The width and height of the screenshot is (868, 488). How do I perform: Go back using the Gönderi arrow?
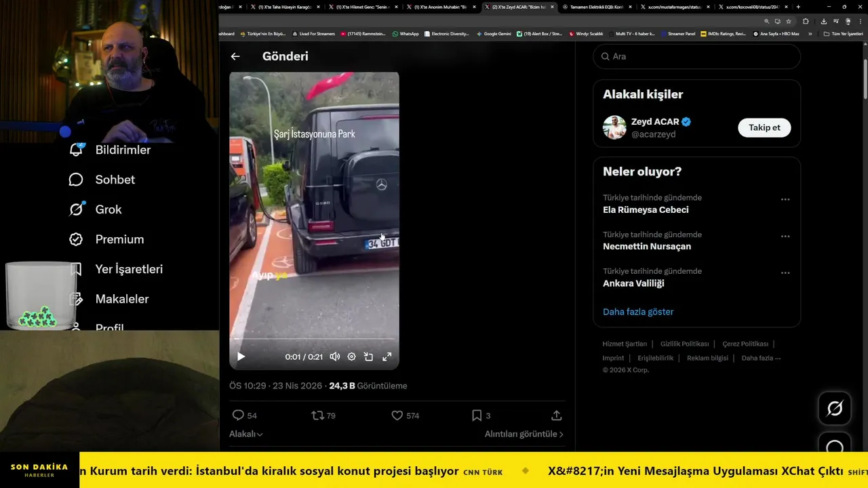tap(235, 56)
